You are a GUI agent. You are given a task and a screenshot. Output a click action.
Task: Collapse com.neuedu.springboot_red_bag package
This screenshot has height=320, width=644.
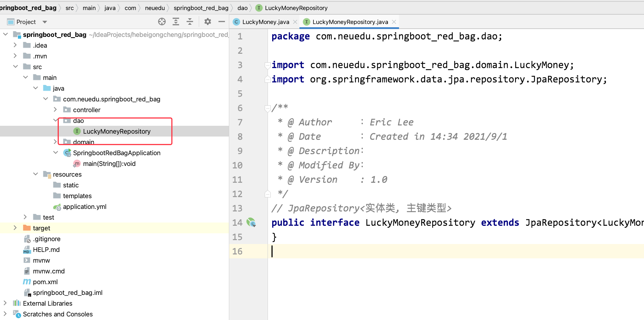[45, 99]
